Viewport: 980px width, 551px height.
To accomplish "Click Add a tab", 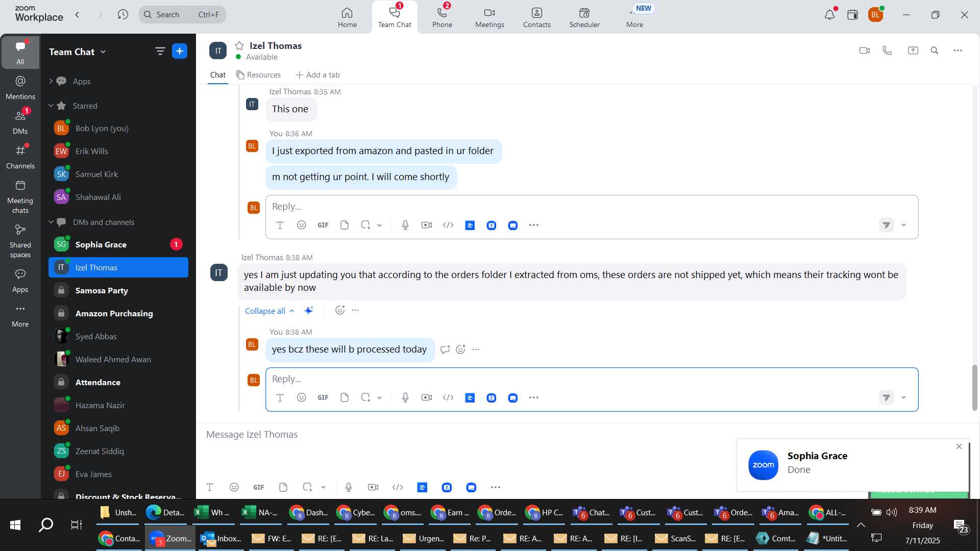I will click(x=317, y=75).
